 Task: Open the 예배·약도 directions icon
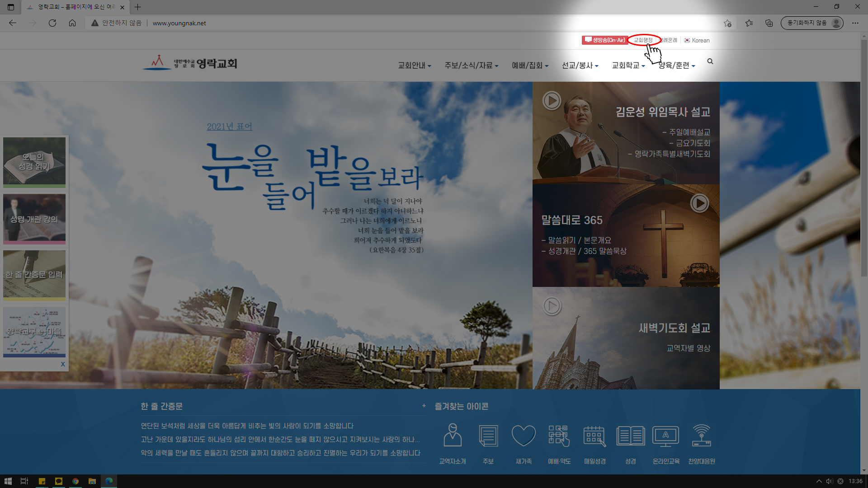(x=559, y=435)
